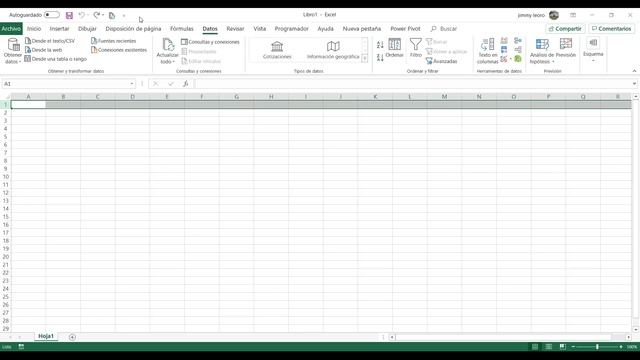Click the Obtener datos database icon
Viewport: 640px width, 360px height.
click(13, 44)
